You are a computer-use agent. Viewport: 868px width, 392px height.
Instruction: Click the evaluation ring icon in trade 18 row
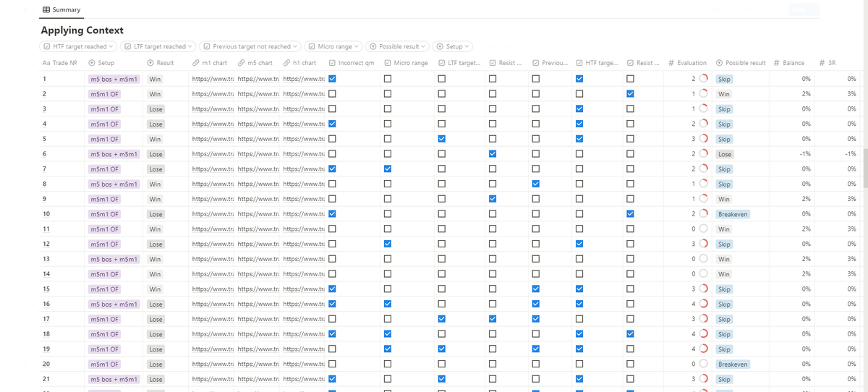click(x=703, y=334)
